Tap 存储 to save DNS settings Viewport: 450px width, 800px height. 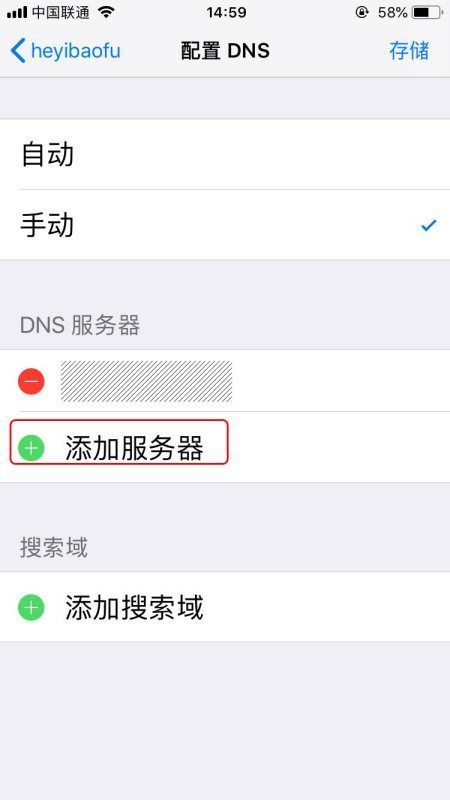(409, 51)
